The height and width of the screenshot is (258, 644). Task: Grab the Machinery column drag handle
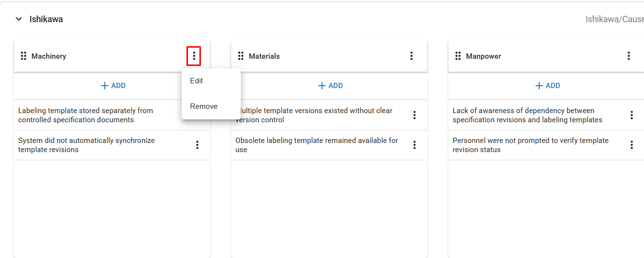tap(24, 56)
